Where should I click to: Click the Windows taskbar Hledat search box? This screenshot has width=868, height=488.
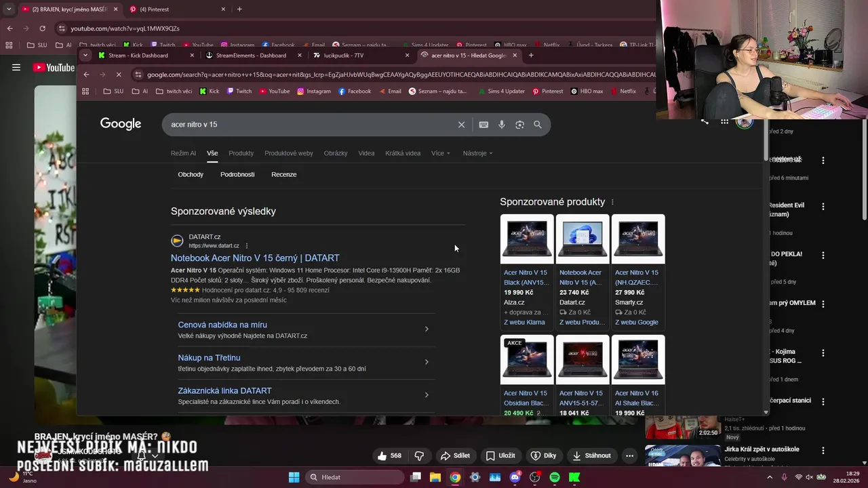pyautogui.click(x=355, y=477)
